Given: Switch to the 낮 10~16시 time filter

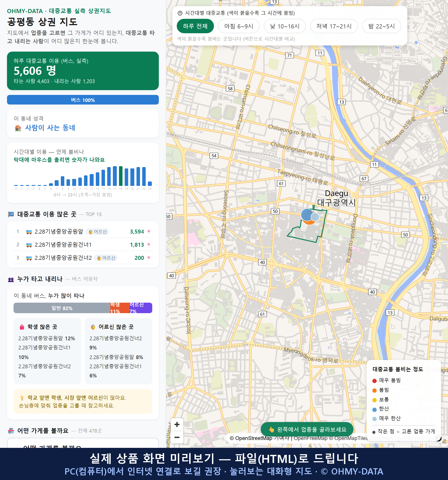Looking at the screenshot, I should (x=285, y=26).
